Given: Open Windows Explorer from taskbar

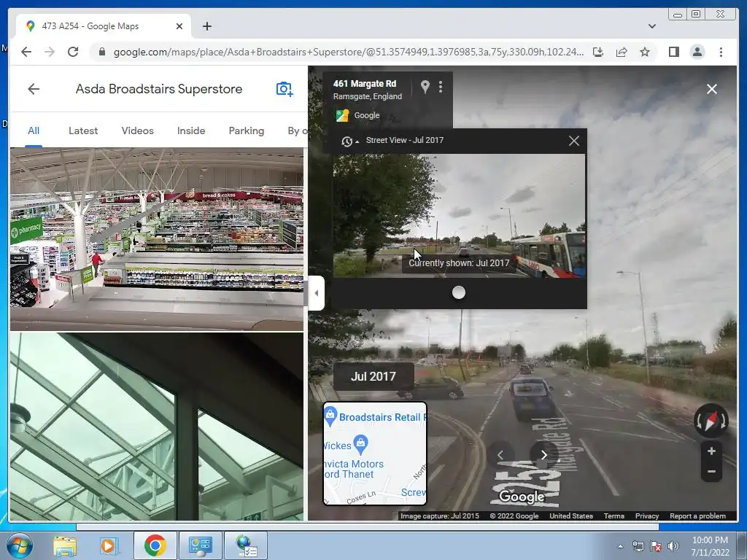Looking at the screenshot, I should (x=64, y=545).
